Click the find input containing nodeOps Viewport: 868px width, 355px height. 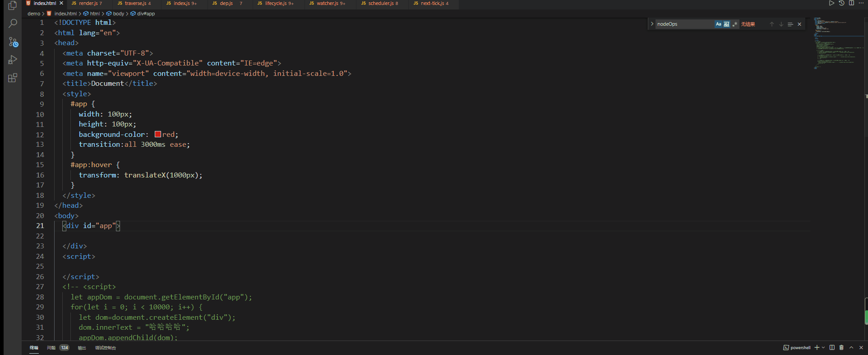pos(685,24)
